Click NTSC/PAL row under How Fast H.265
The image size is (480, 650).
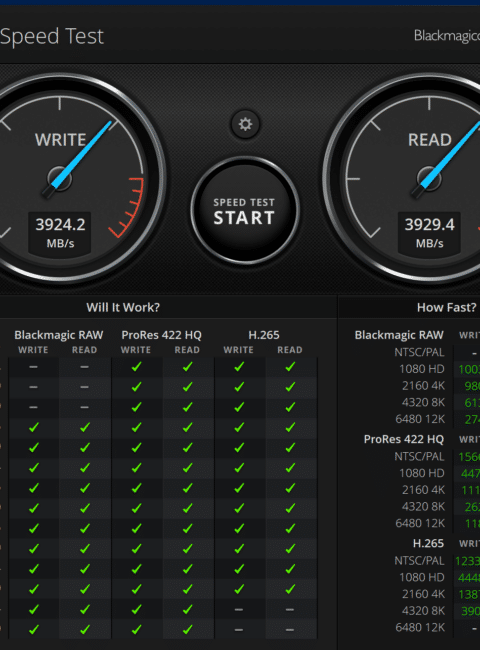coord(419,560)
